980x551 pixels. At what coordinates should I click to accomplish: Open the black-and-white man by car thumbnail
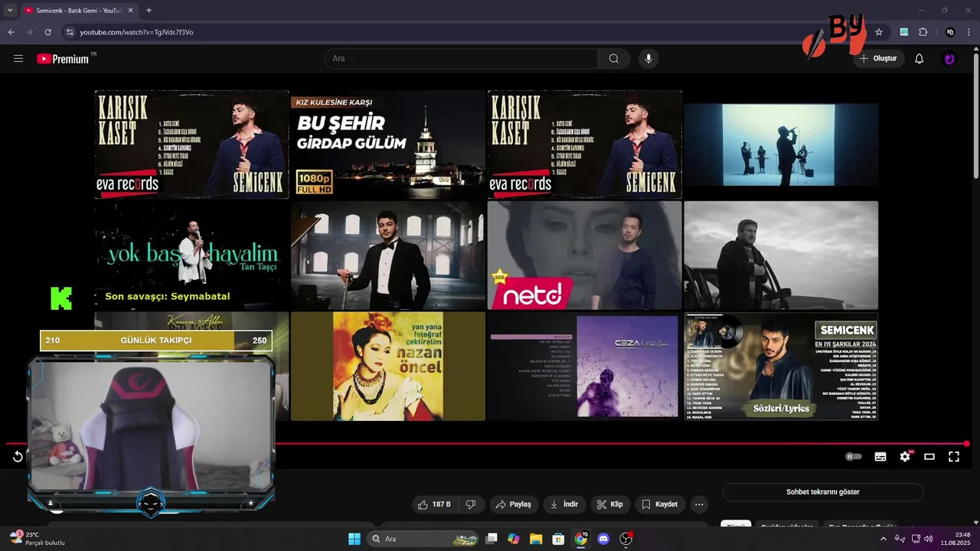781,256
